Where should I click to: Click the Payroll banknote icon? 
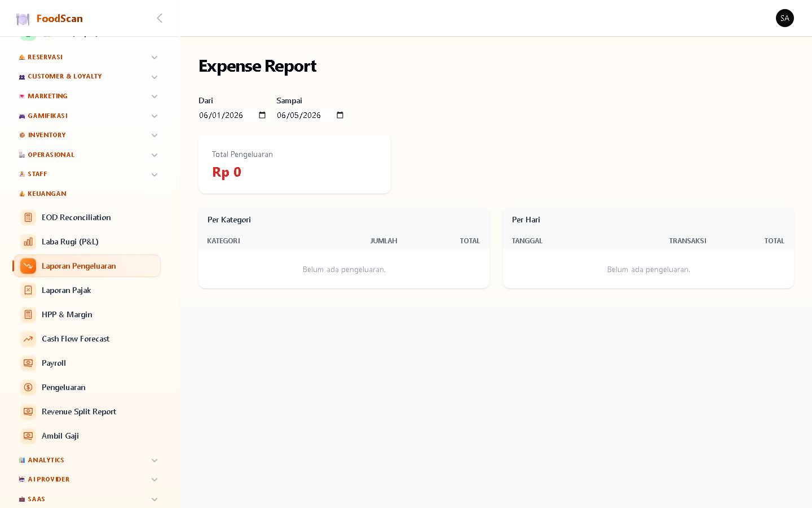pos(28,363)
